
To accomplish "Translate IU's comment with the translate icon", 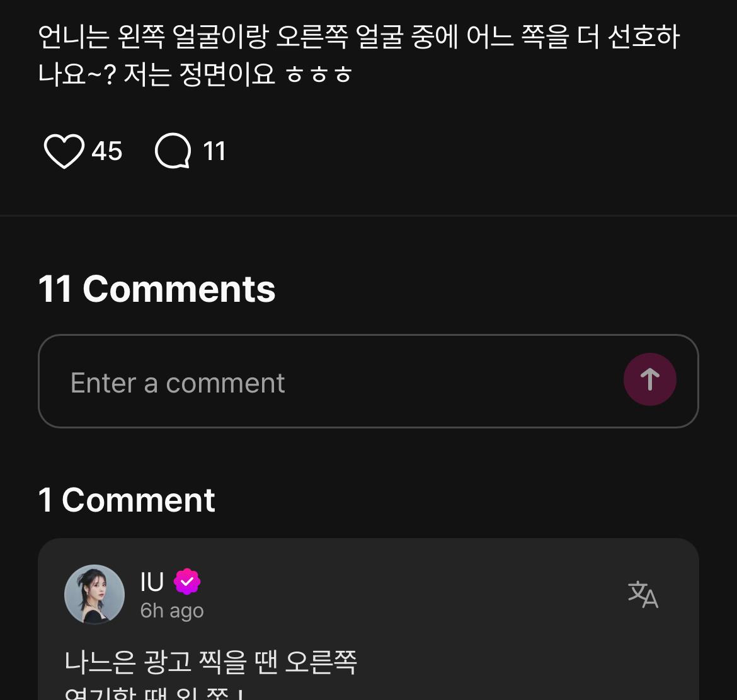I will point(643,595).
